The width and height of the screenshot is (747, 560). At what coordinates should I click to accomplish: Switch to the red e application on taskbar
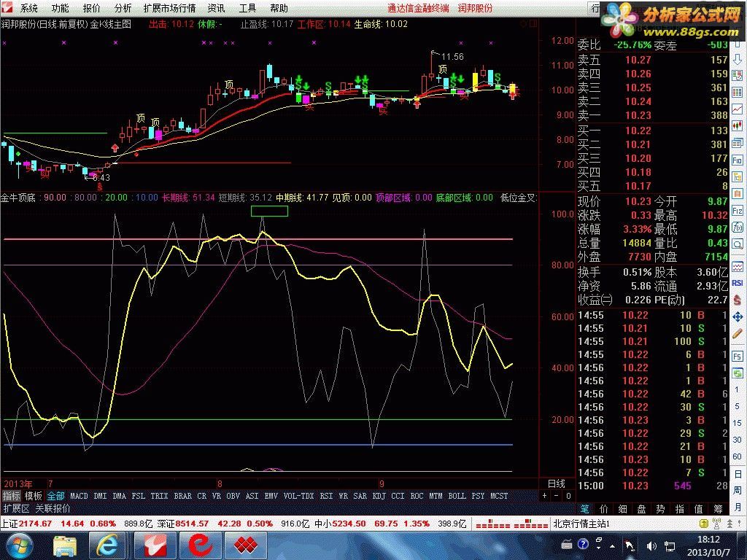(x=200, y=545)
